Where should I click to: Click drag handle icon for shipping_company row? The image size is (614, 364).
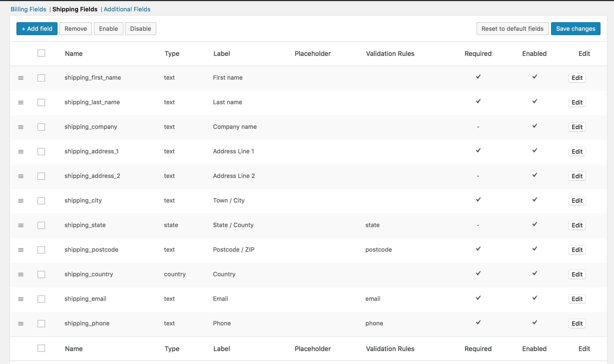[x=21, y=127]
